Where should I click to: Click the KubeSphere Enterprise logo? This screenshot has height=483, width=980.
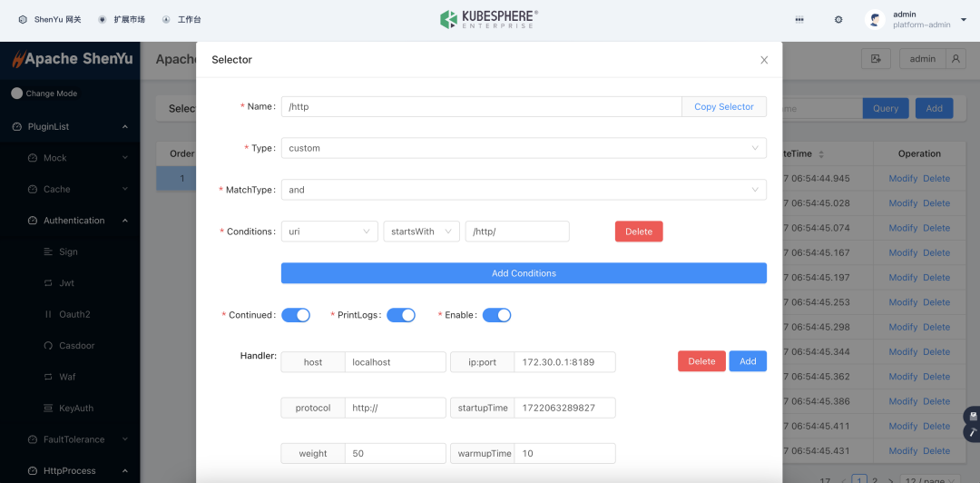pos(489,19)
